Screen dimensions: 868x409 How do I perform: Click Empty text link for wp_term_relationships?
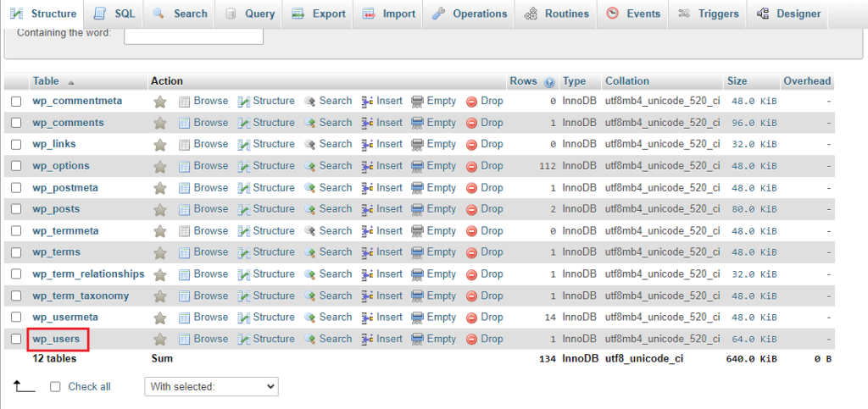tap(441, 274)
